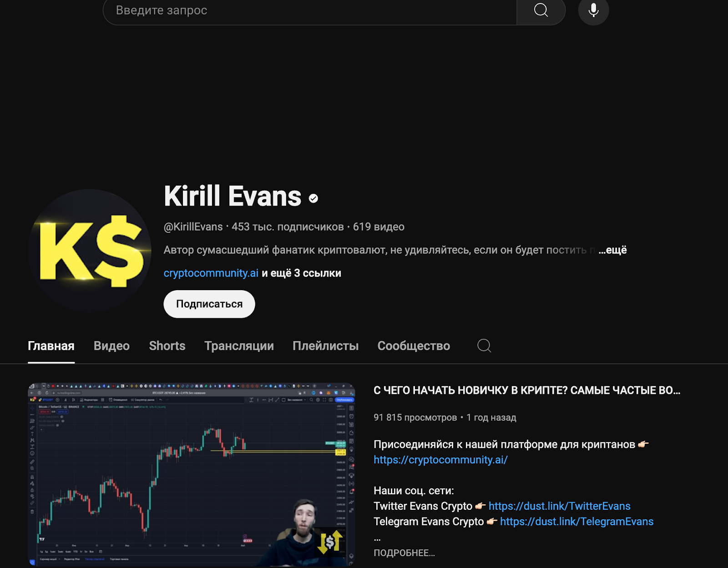The image size is (728, 568).
Task: Click the 'Kirill Evans' channel name heading
Action: [233, 196]
